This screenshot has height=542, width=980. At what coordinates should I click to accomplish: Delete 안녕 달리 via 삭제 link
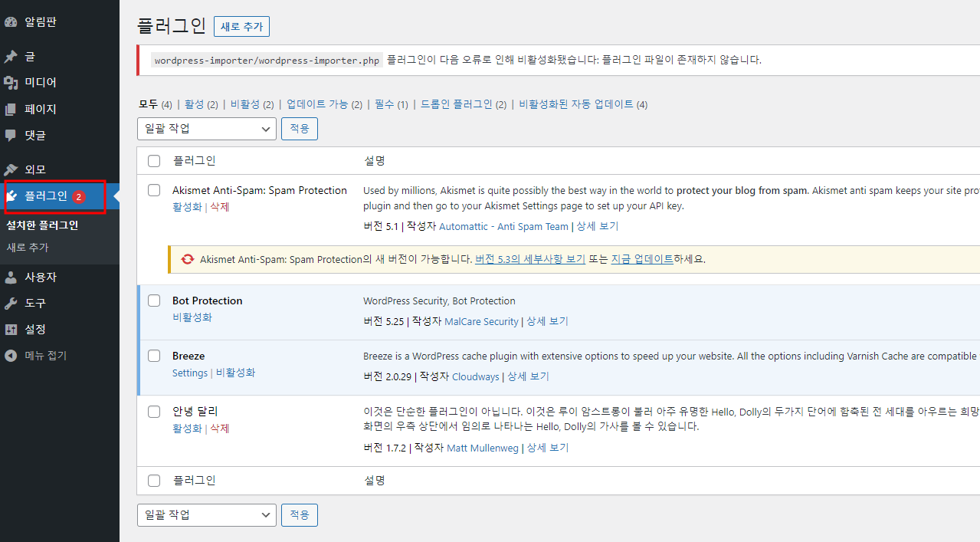(x=220, y=429)
